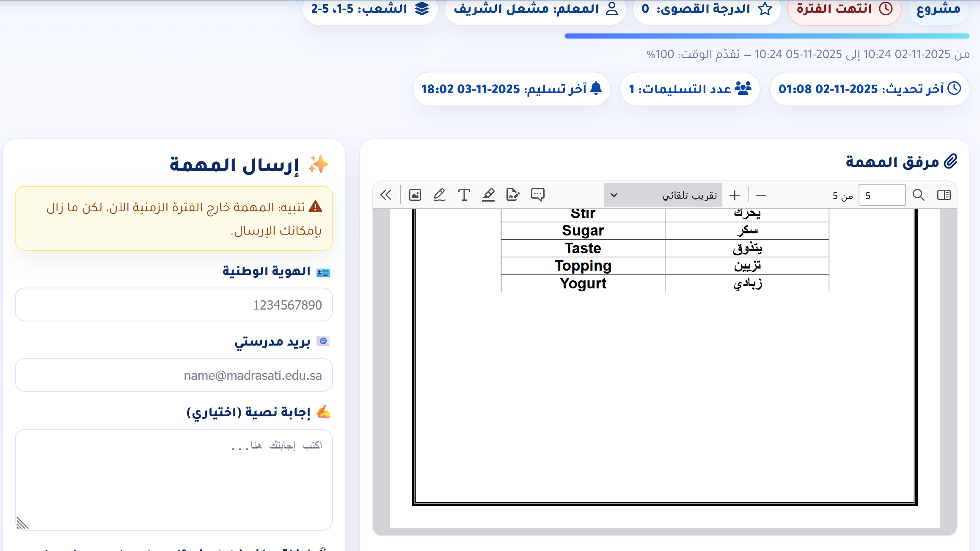Select the comment annotation tool

click(x=537, y=195)
